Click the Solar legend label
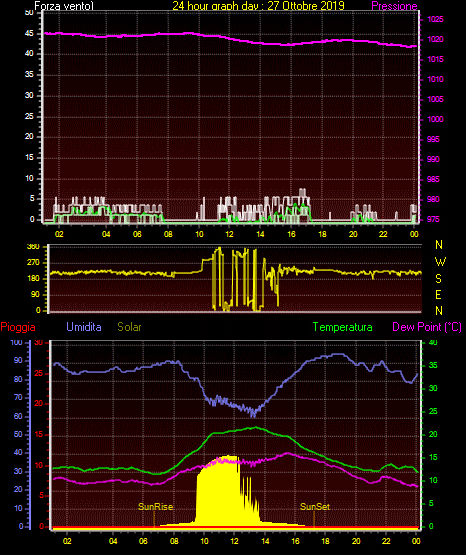This screenshot has width=466, height=555. [129, 326]
